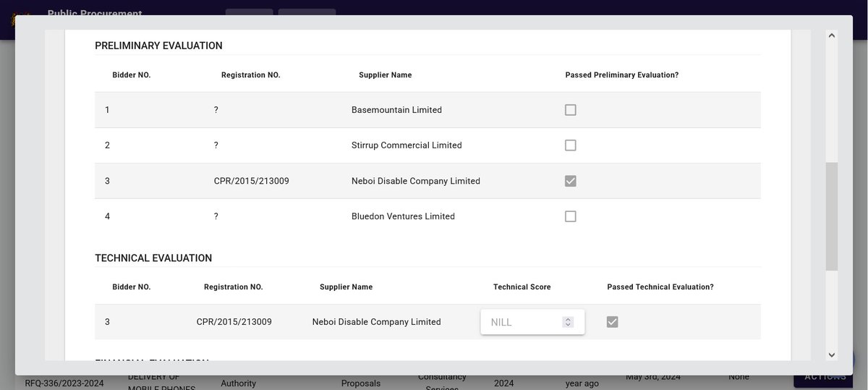Click CPR/2015/213009 in the technical evaluation table
The width and height of the screenshot is (868, 390).
[x=234, y=322]
